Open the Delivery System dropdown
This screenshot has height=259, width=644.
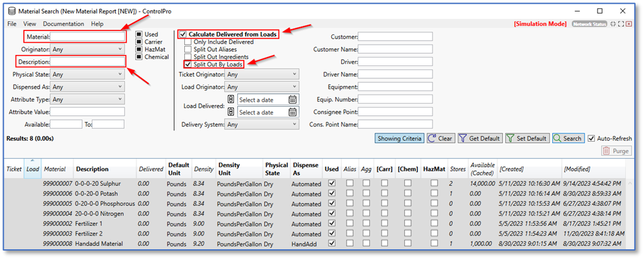point(261,124)
